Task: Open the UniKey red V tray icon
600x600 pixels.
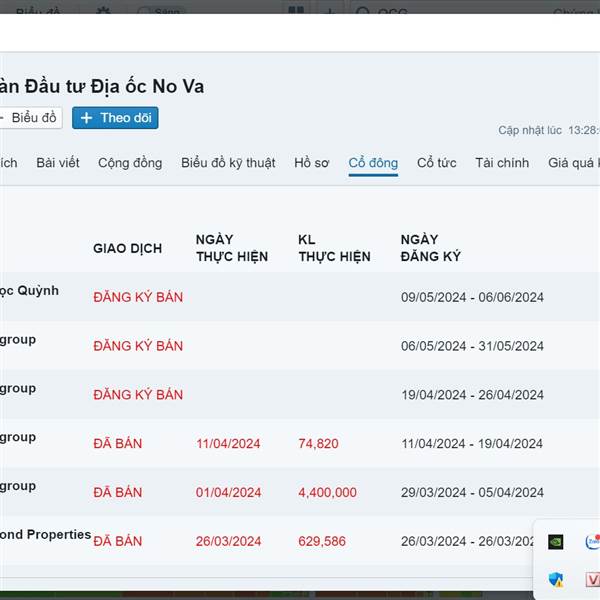Action: (x=593, y=579)
